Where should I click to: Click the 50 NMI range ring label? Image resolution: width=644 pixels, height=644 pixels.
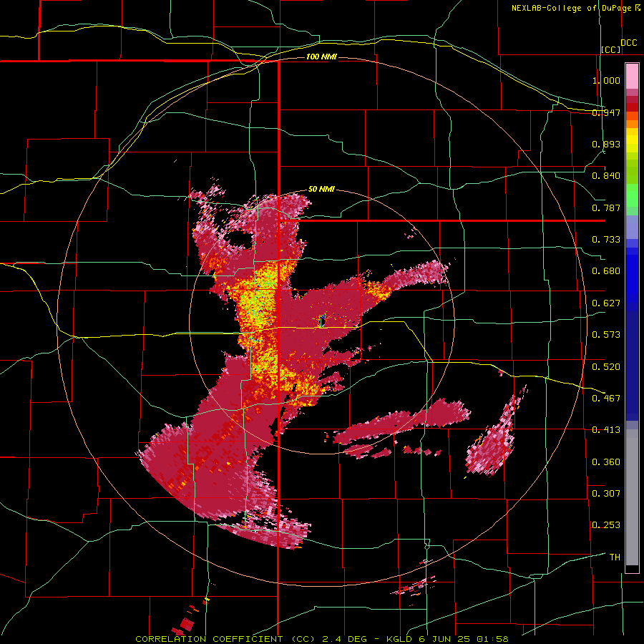(x=321, y=189)
